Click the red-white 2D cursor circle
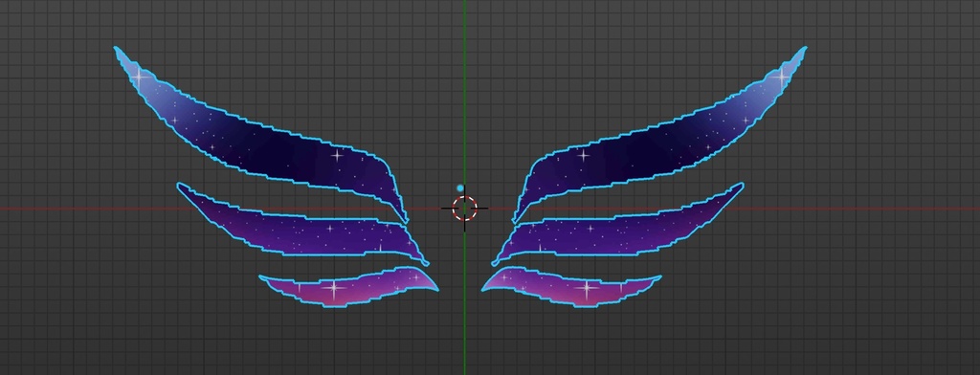The height and width of the screenshot is (375, 980). coord(464,209)
